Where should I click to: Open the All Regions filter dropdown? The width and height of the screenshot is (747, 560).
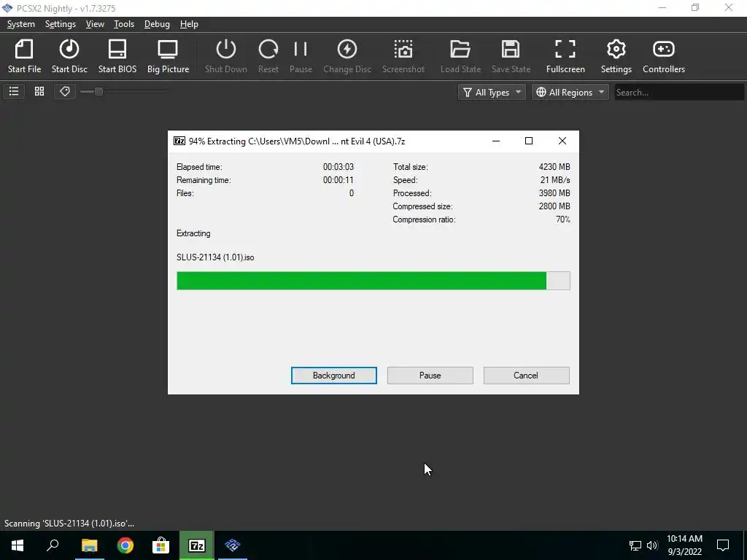(x=570, y=92)
